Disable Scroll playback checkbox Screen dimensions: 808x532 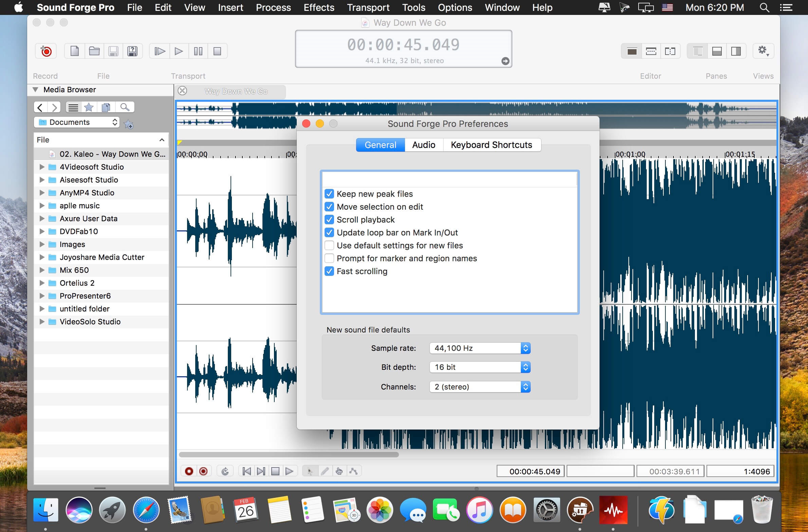pyautogui.click(x=329, y=220)
